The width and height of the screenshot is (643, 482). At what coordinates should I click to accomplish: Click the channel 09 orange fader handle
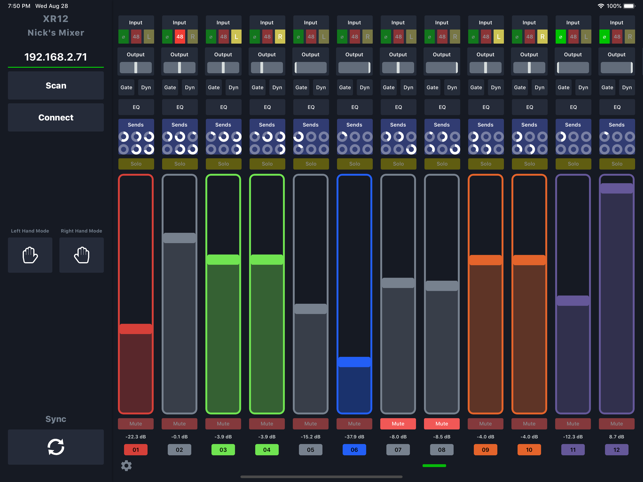(x=486, y=260)
